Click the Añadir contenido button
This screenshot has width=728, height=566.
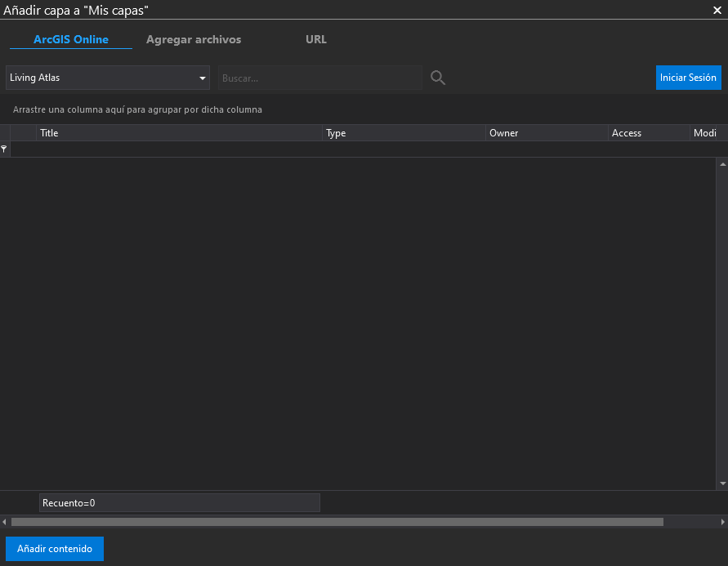click(x=55, y=549)
